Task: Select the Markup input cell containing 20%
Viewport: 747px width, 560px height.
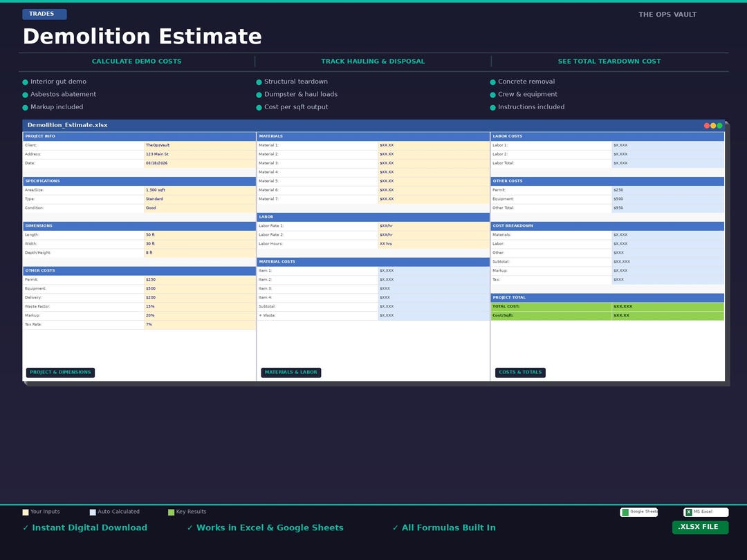Action: pos(200,316)
